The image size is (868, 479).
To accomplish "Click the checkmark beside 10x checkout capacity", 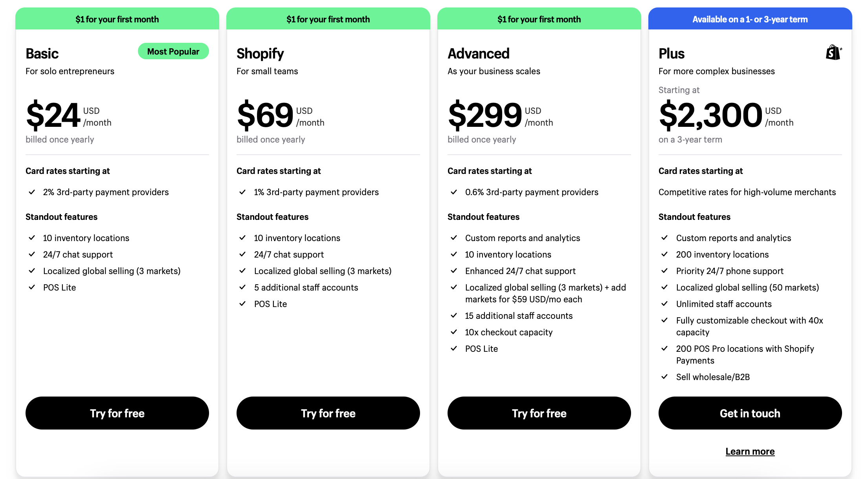I will point(454,332).
